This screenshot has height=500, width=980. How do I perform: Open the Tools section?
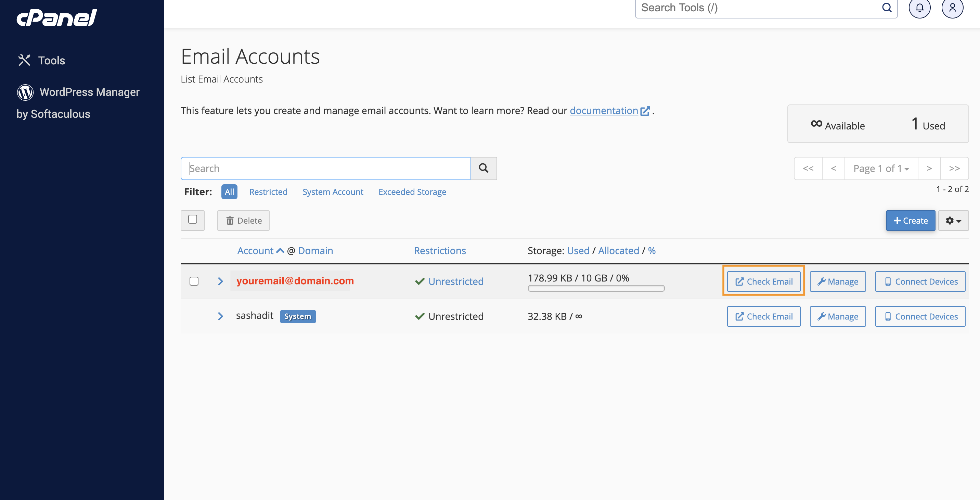[x=51, y=60]
